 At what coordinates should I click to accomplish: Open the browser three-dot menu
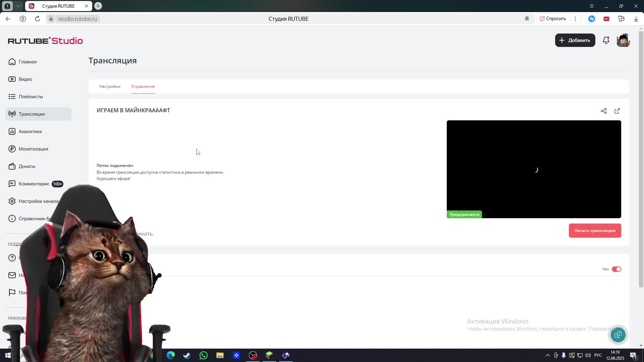(x=575, y=19)
